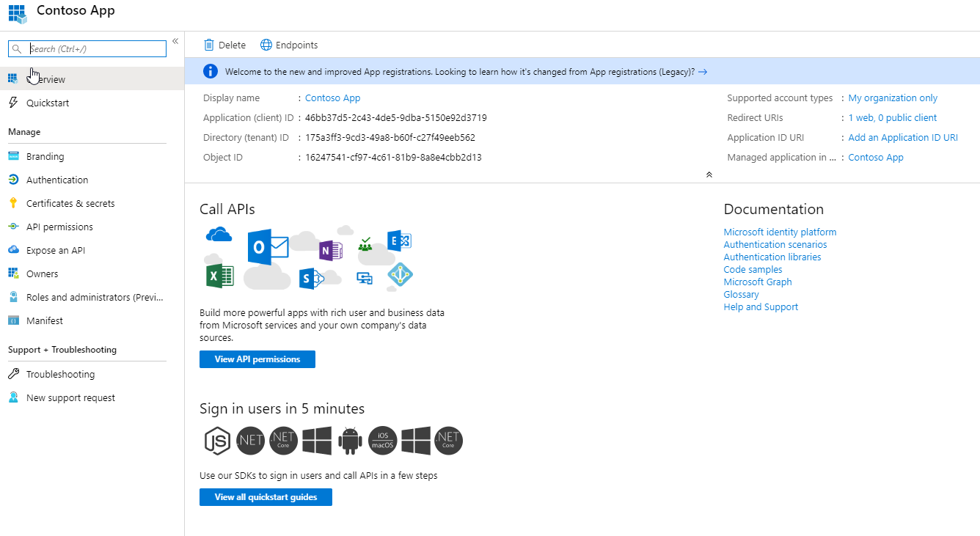Click the info icon in welcome banner
The height and width of the screenshot is (536, 980).
click(x=211, y=71)
